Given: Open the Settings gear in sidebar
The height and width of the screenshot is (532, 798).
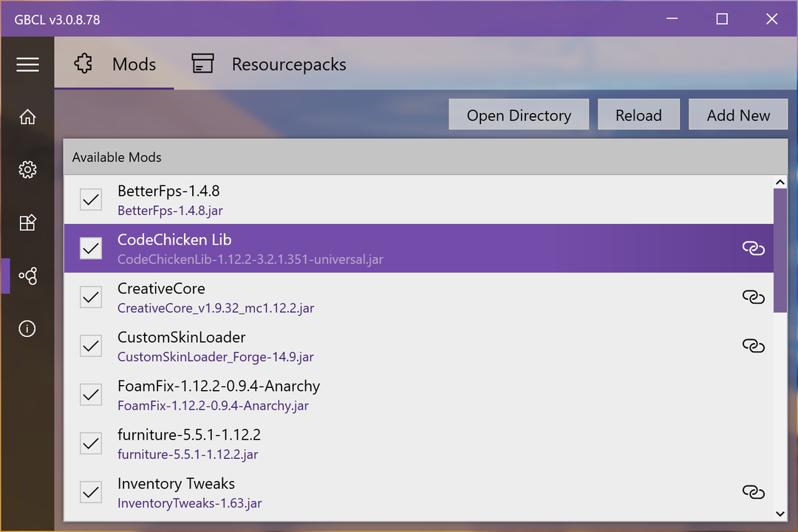Looking at the screenshot, I should (27, 170).
